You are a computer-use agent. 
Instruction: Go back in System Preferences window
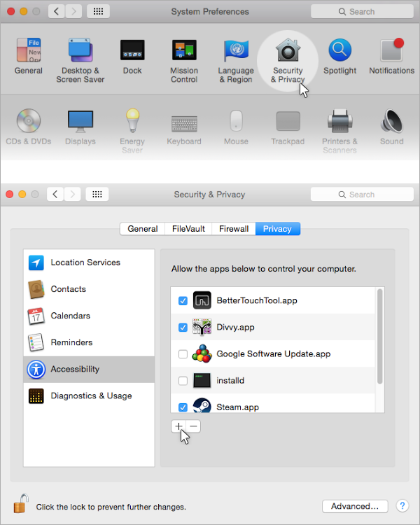click(57, 11)
